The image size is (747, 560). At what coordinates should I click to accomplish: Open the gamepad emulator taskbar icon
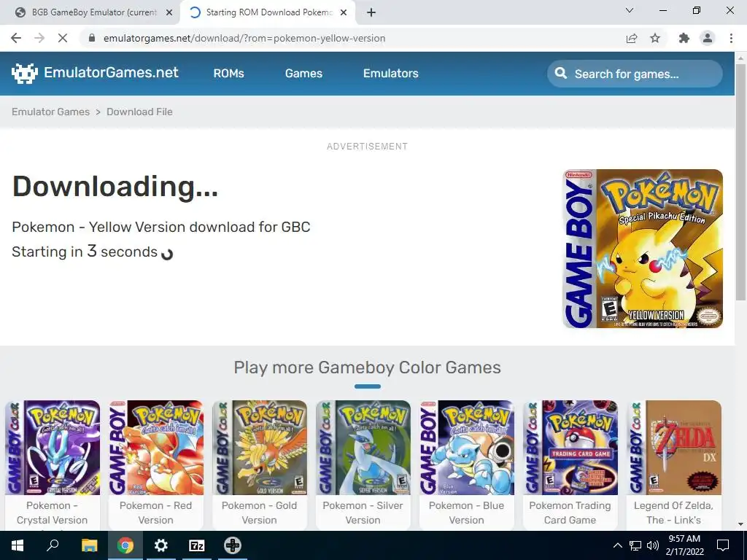click(233, 545)
